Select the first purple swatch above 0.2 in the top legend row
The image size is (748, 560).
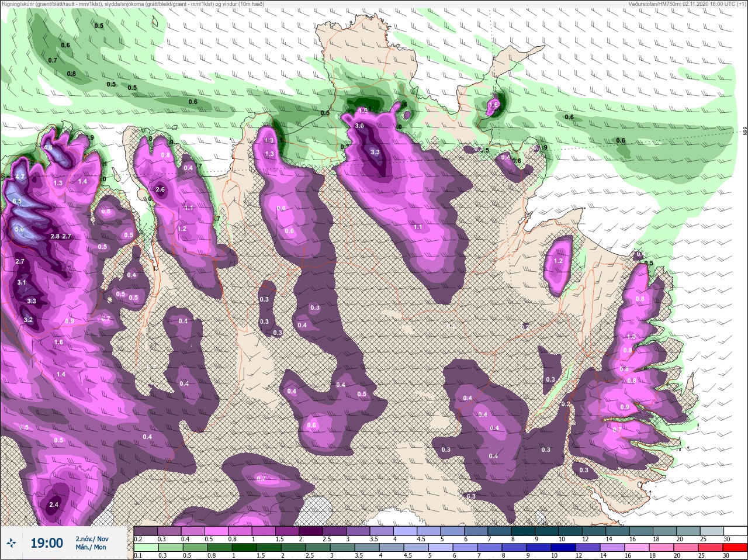click(146, 531)
